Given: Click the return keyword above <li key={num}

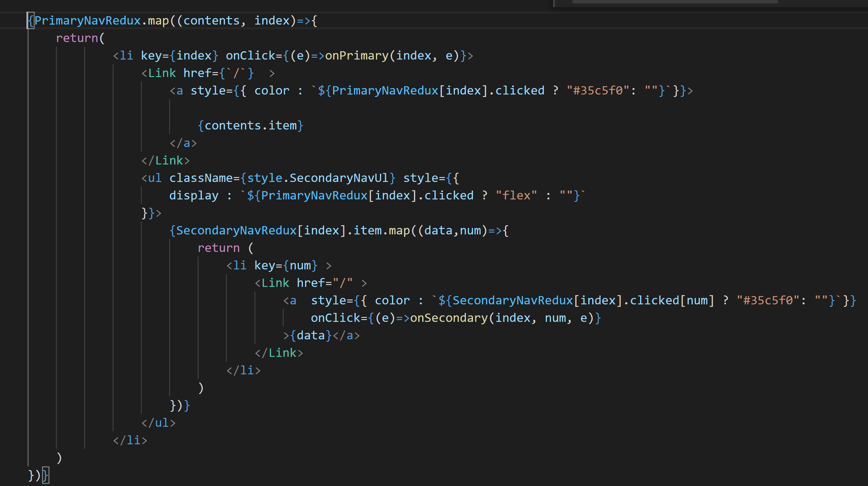Looking at the screenshot, I should (x=218, y=248).
